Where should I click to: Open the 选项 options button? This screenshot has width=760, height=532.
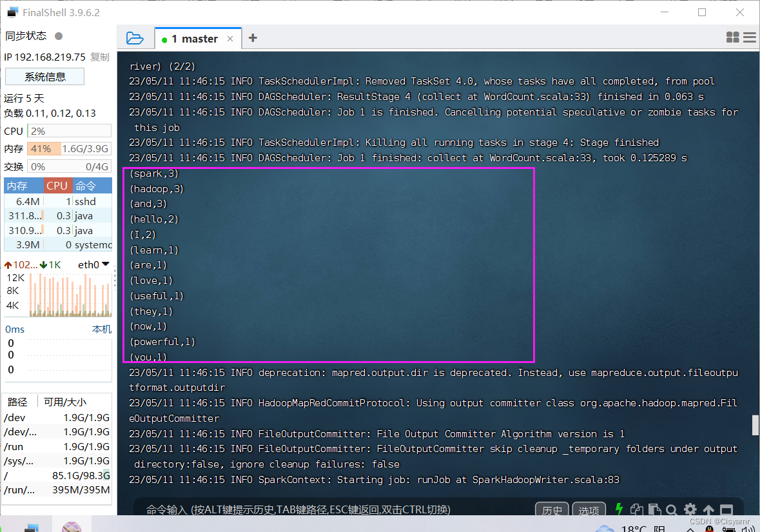point(589,509)
